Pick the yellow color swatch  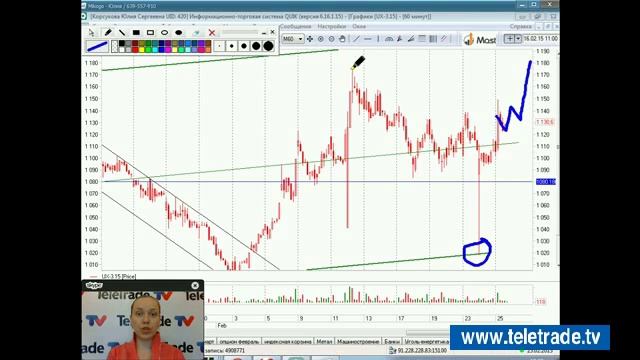pos(142,50)
